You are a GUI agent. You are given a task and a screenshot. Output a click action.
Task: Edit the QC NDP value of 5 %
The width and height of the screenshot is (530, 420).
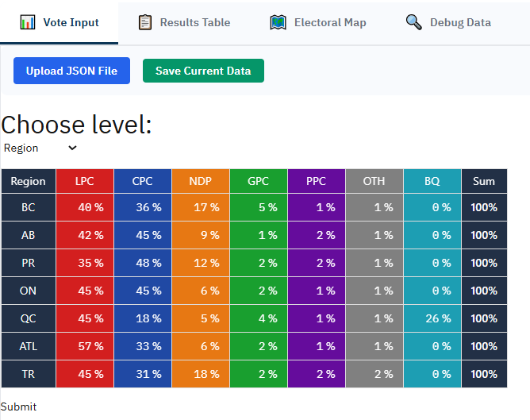tap(201, 318)
